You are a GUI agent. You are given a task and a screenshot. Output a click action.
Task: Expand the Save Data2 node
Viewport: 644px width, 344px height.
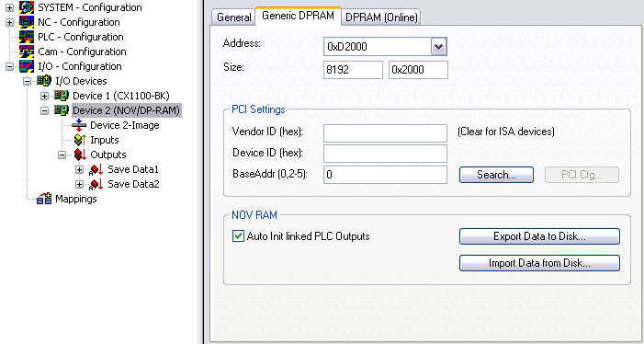79,185
